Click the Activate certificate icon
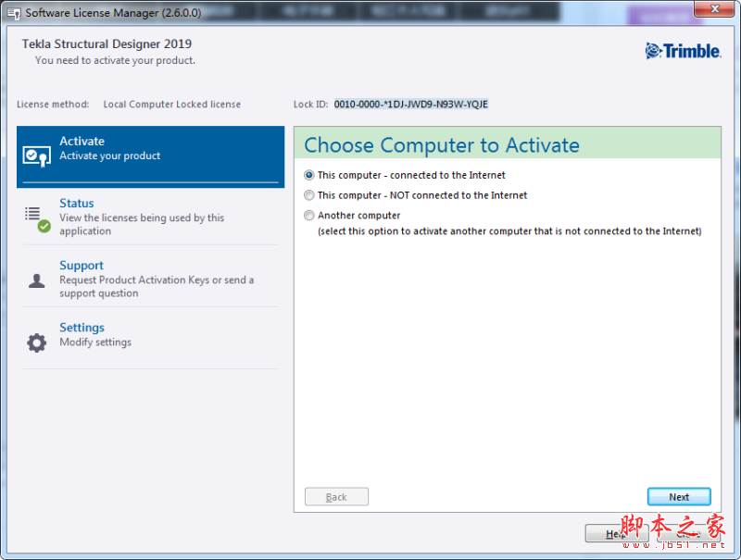The height and width of the screenshot is (560, 741). click(x=36, y=156)
